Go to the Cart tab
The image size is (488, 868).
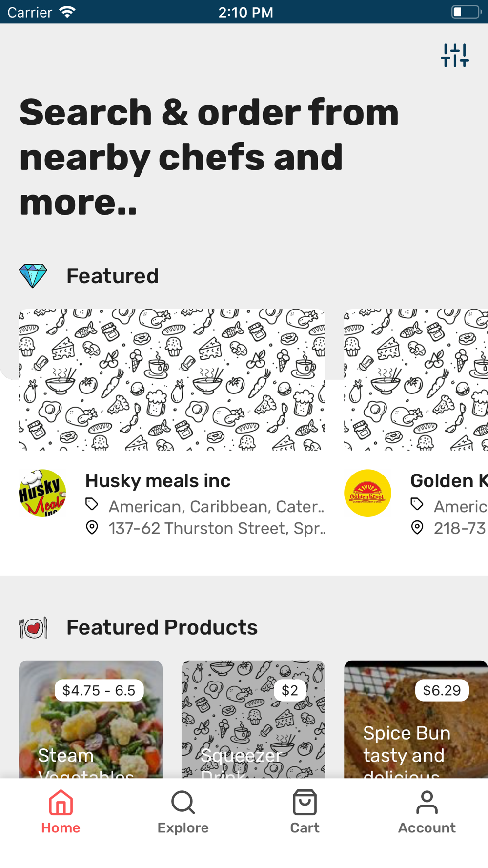point(305,812)
